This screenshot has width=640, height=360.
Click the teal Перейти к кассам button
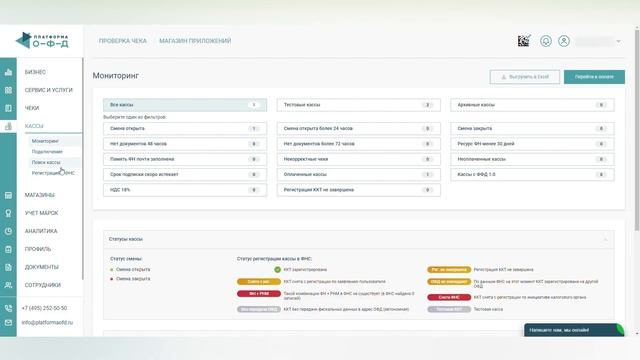(x=594, y=77)
